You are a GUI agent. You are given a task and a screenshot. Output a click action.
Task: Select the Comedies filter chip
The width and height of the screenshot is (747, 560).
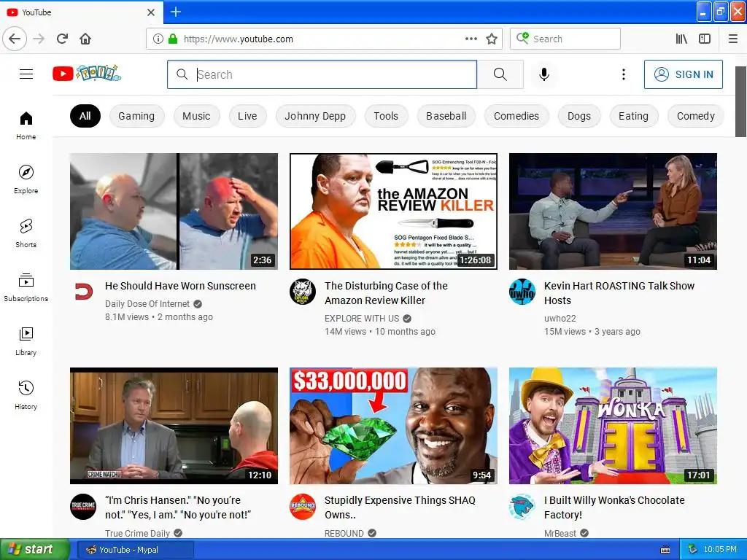pos(516,116)
